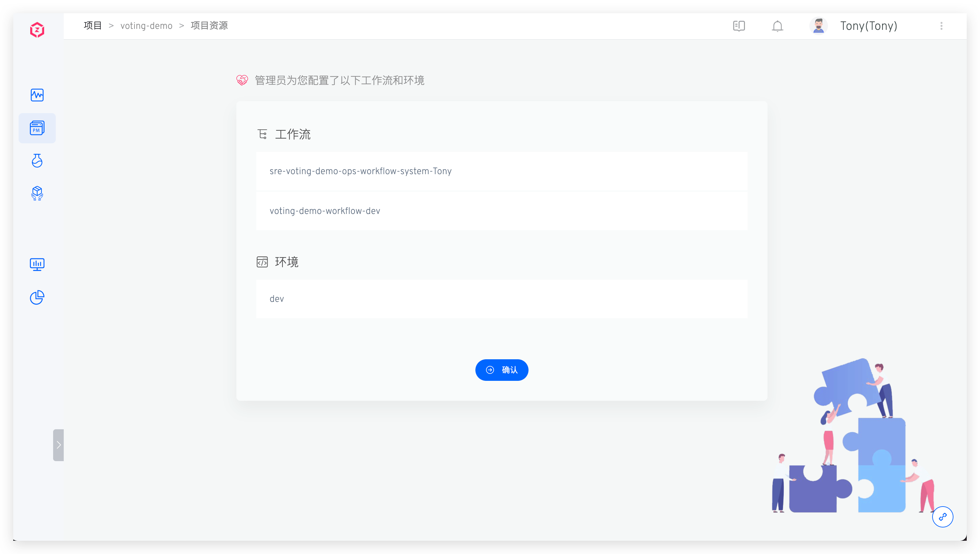The height and width of the screenshot is (554, 980).
Task: Open the monitoring graph icon in the sidebar
Action: [37, 95]
